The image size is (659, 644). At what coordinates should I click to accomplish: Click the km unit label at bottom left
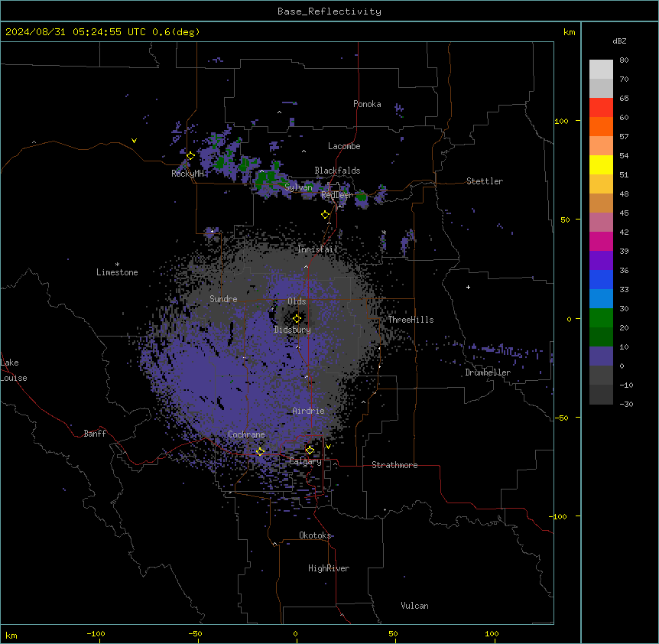coord(11,635)
